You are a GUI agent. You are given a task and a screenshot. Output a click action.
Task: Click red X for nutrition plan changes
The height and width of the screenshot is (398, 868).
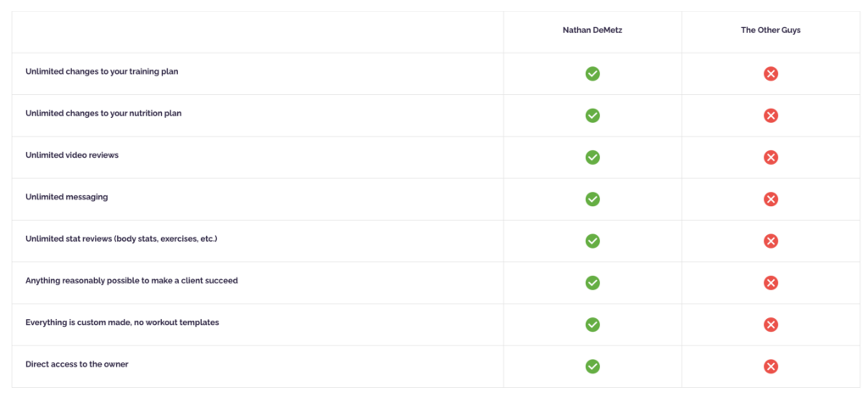[771, 115]
